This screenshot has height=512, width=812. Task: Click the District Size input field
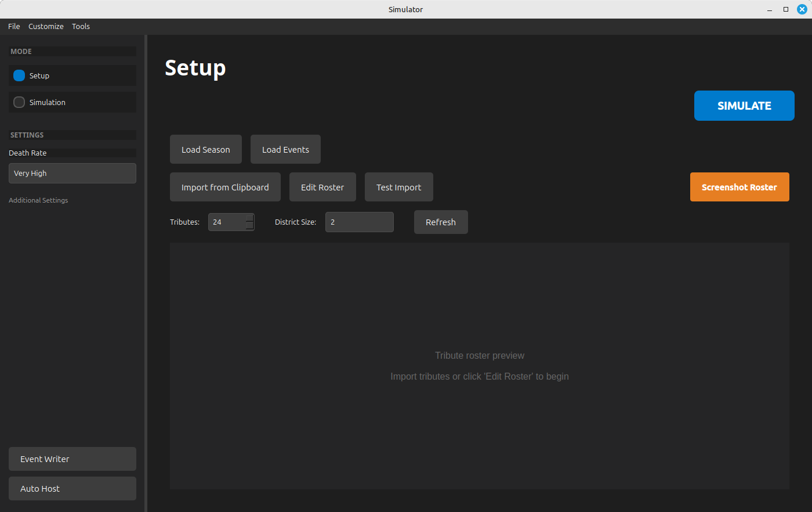click(360, 222)
